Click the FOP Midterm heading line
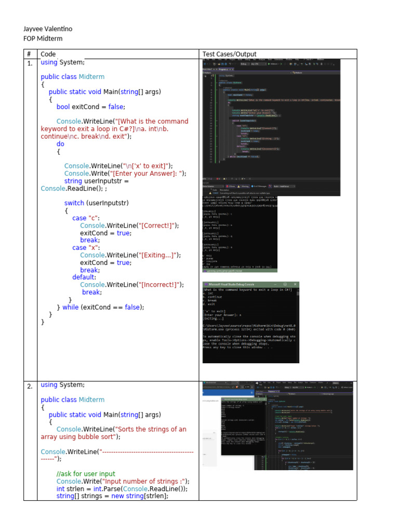This screenshot has width=399, height=532. [x=43, y=38]
